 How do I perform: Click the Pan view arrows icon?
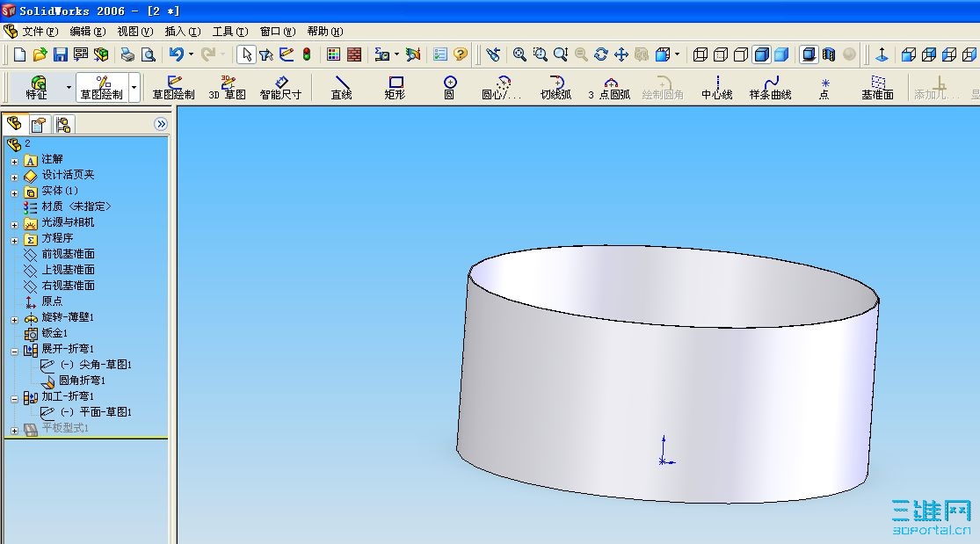[621, 55]
